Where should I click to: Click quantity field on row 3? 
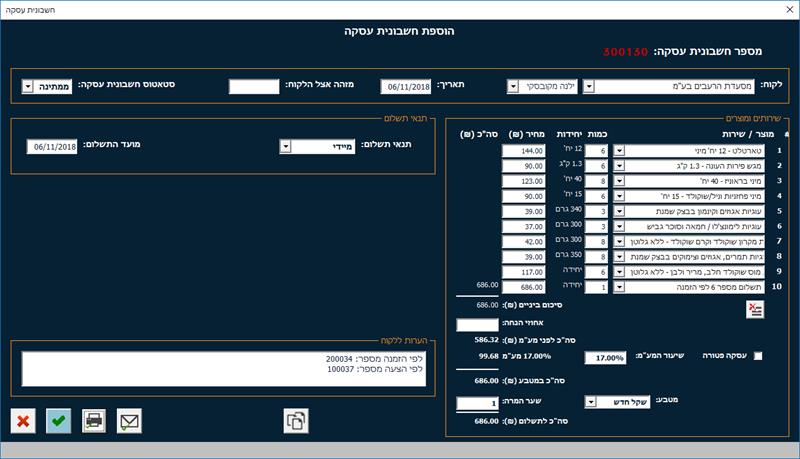pyautogui.click(x=596, y=181)
